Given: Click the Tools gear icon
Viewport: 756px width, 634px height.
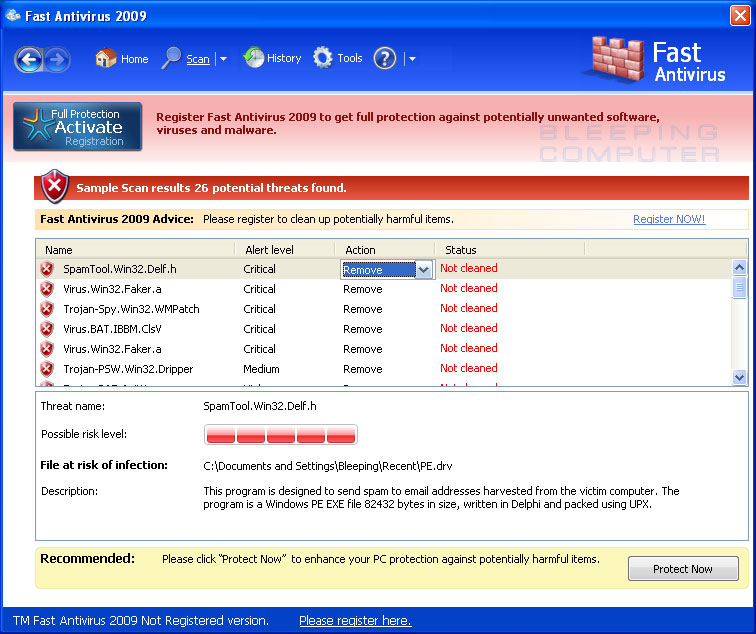Looking at the screenshot, I should (323, 58).
